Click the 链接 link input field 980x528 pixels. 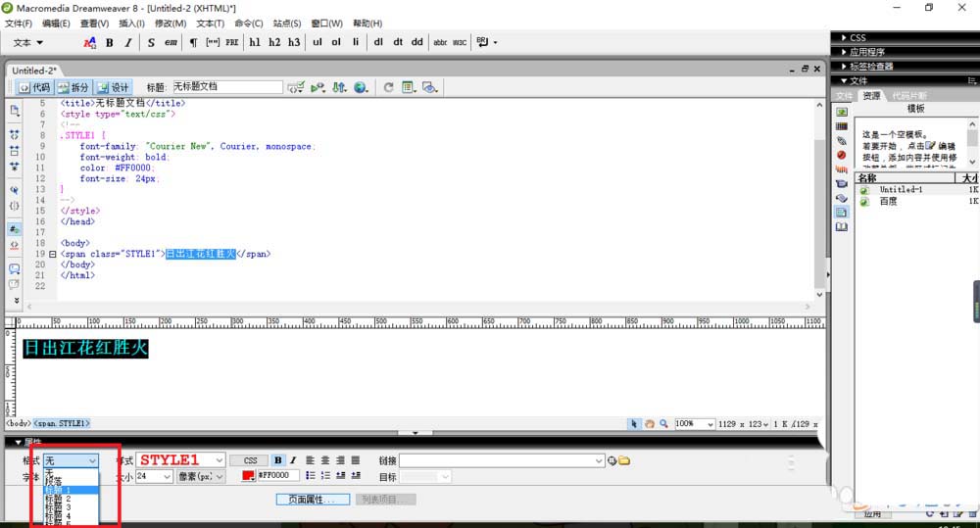pos(502,460)
